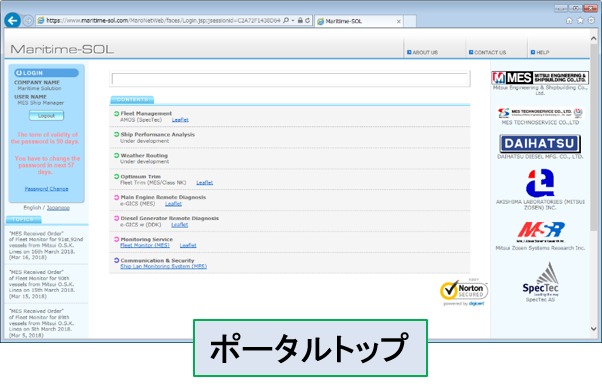Switch language via the Japanese link
Image resolution: width=602 pixels, height=387 pixels.
pyautogui.click(x=58, y=208)
